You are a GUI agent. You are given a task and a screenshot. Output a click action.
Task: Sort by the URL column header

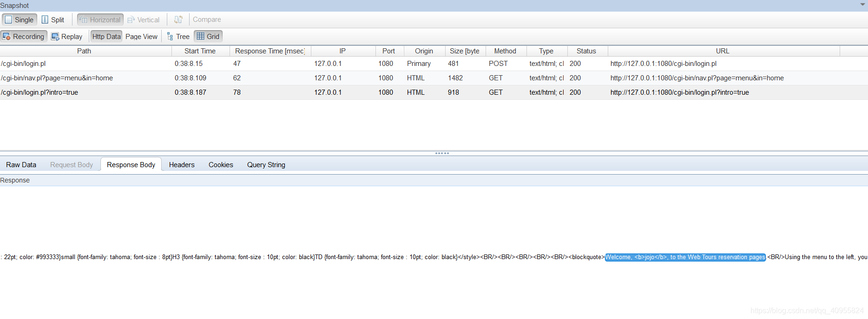point(723,51)
